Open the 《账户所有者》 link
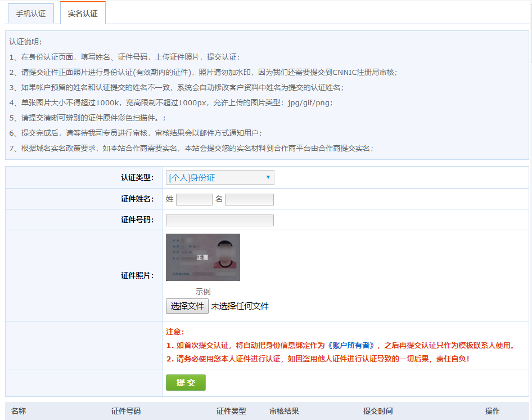This screenshot has height=420, width=532. 351,345
